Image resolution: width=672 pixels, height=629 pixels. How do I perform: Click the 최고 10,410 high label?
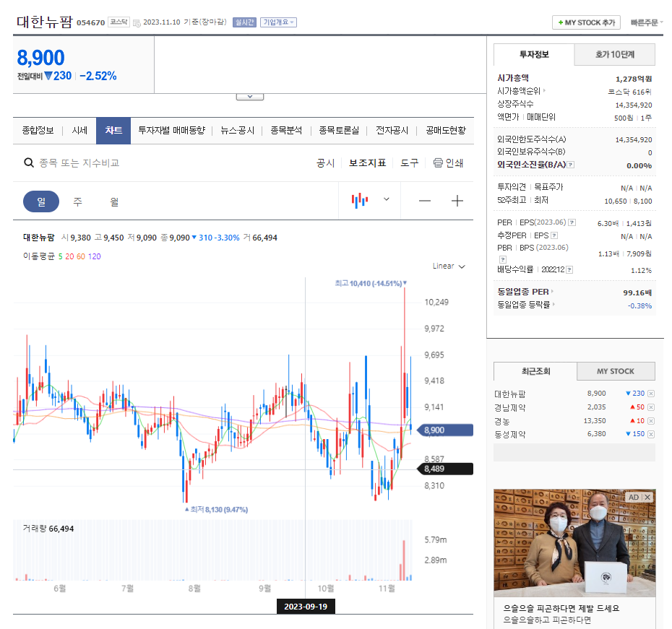click(371, 283)
